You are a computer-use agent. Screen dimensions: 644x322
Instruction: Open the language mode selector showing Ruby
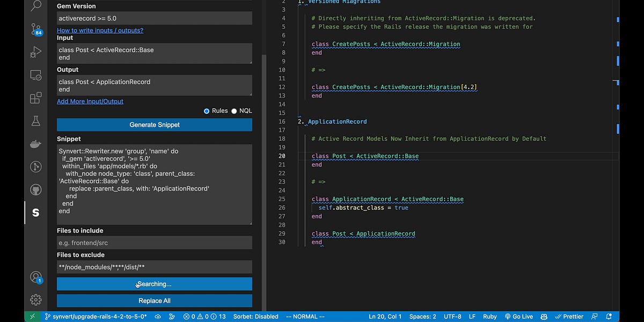point(489,316)
